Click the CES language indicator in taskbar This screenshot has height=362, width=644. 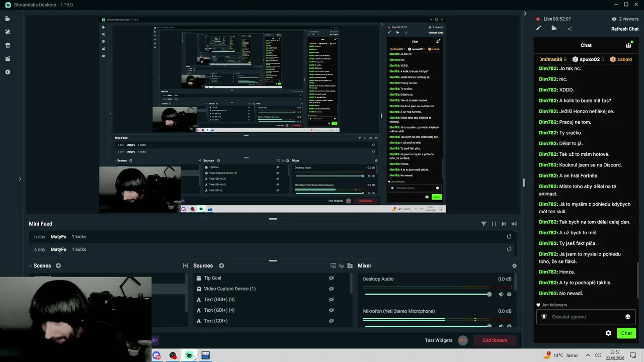click(598, 355)
